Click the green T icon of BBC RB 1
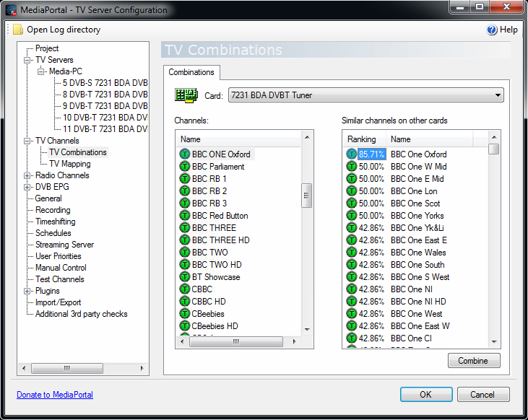 [184, 179]
